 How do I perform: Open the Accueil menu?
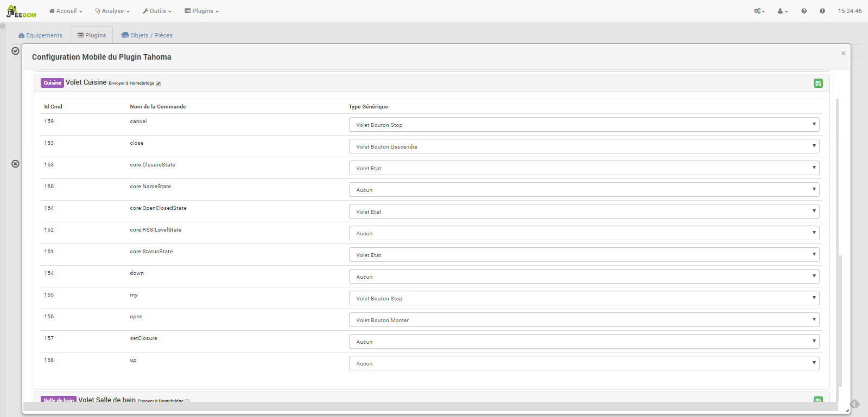66,11
